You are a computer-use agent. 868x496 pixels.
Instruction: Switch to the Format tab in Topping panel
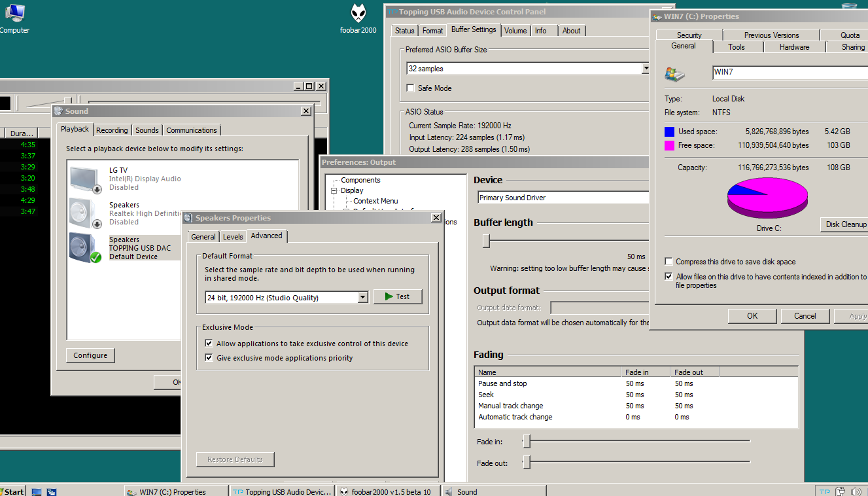tap(432, 31)
